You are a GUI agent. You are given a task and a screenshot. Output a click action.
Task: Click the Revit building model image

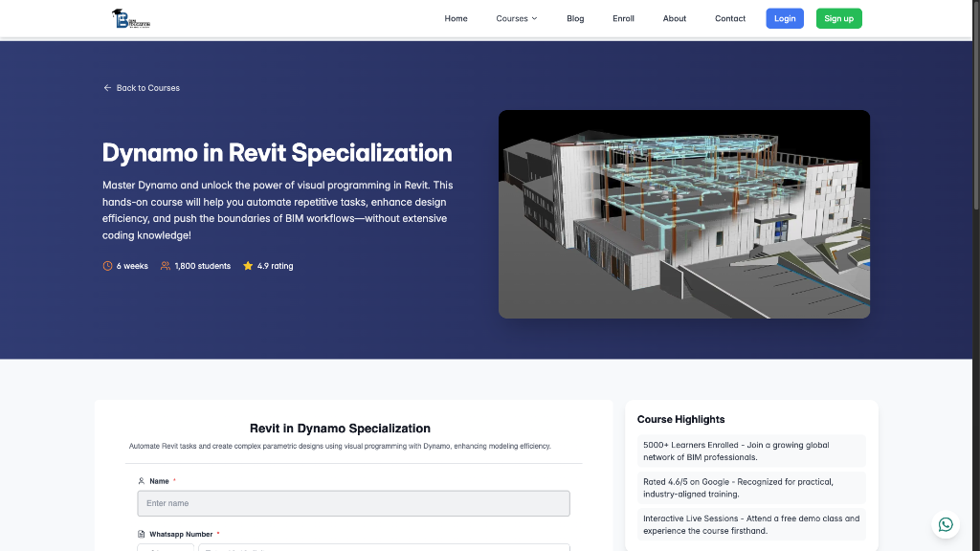[684, 213]
